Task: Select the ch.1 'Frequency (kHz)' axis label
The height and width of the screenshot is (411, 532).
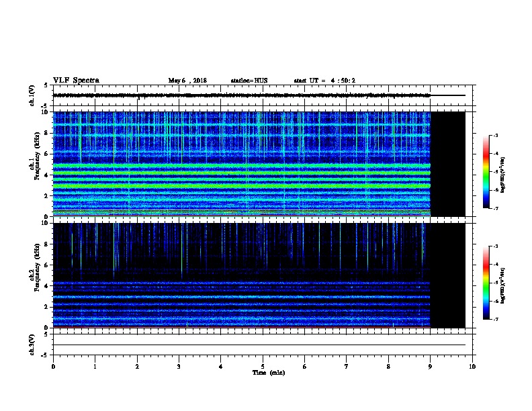Action: click(x=37, y=156)
